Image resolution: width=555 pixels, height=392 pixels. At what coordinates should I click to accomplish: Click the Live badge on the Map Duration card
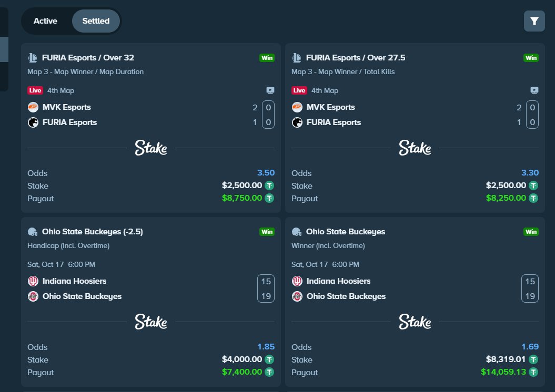35,90
